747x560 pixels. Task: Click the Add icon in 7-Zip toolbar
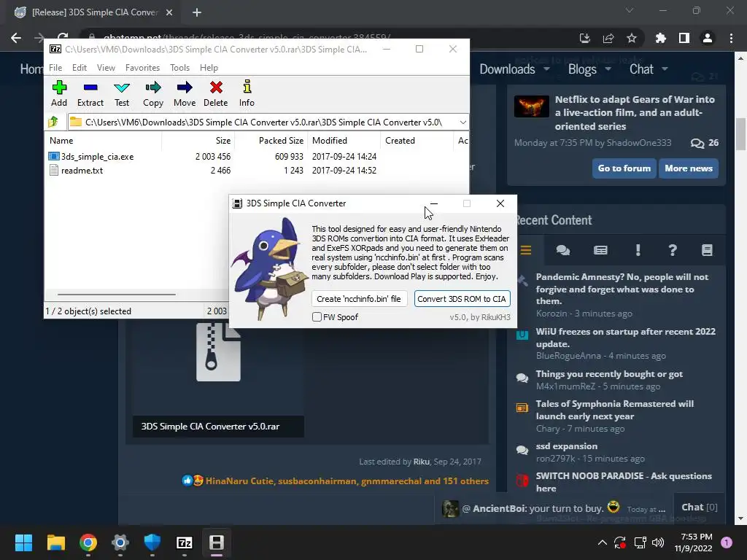click(x=59, y=87)
